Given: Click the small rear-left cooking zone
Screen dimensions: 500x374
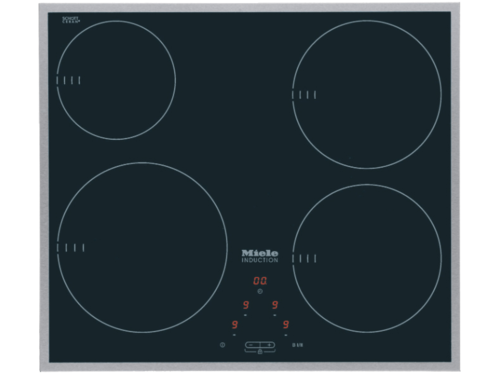Looking at the screenshot, I should coord(116,80).
